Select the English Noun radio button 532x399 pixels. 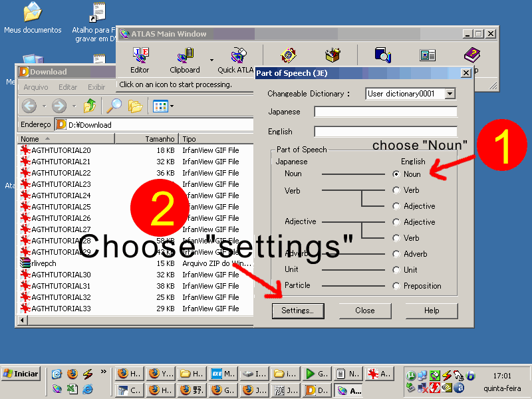(x=396, y=174)
